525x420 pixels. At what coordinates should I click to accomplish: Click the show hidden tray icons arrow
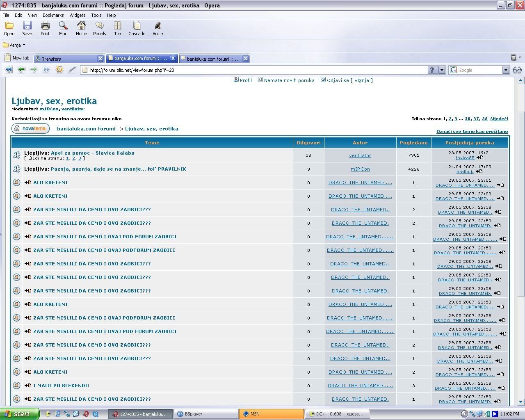click(464, 414)
